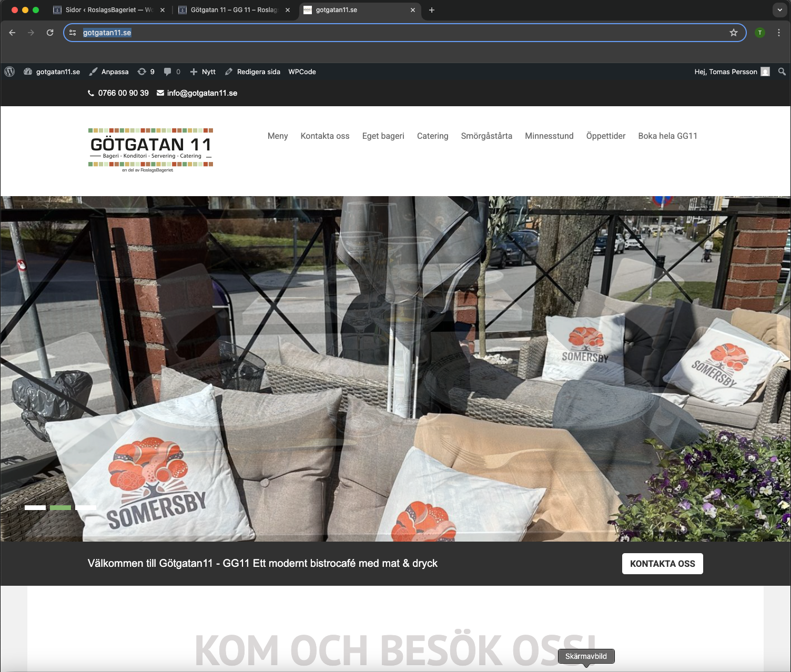791x672 pixels.
Task: Click Anpassa in the admin bar
Action: point(109,72)
